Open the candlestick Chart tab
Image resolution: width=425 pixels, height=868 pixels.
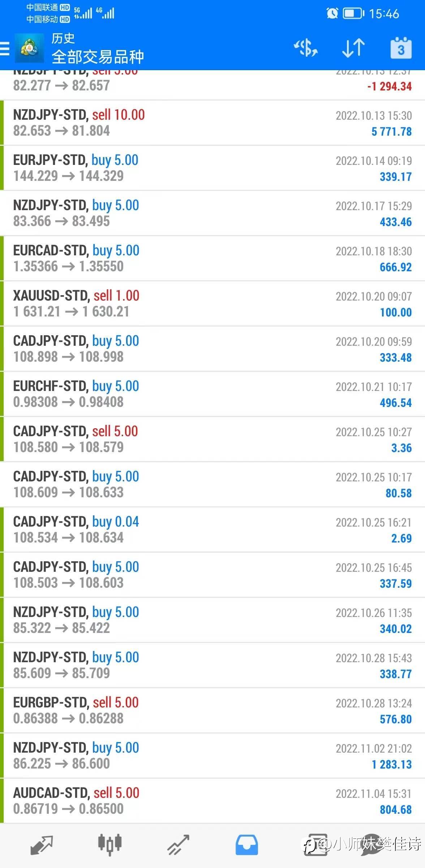110,845
